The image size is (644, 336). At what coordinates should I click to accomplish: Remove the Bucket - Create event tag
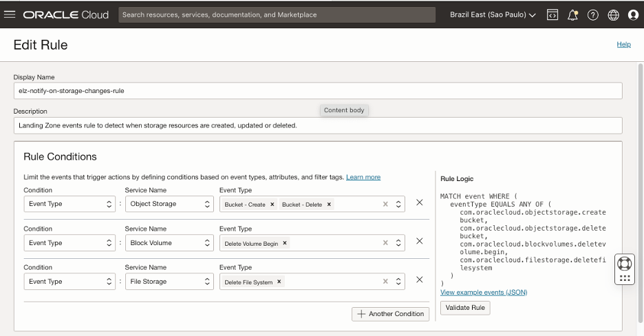coord(272,204)
